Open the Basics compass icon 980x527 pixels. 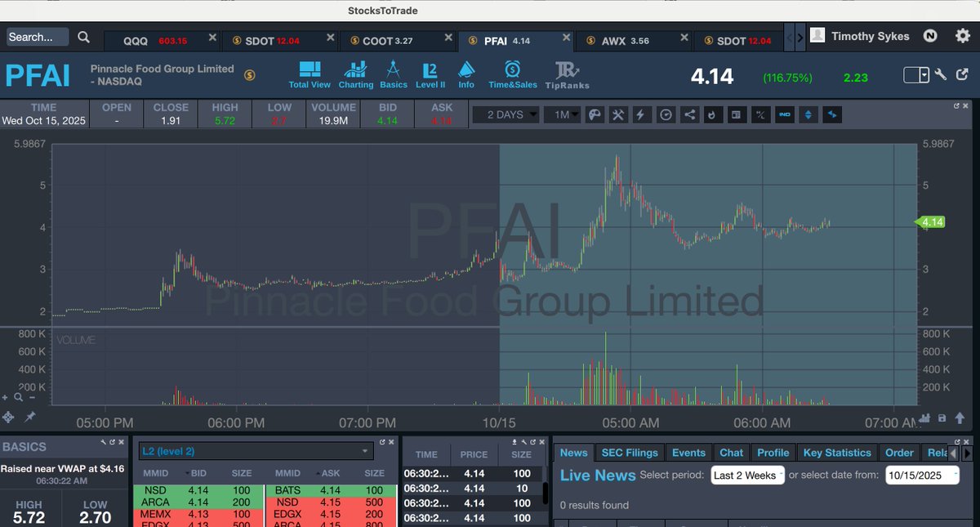tap(393, 74)
